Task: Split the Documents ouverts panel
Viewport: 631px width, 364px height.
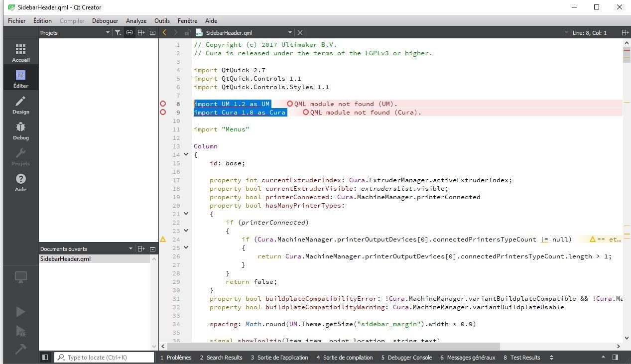Action: (x=141, y=249)
